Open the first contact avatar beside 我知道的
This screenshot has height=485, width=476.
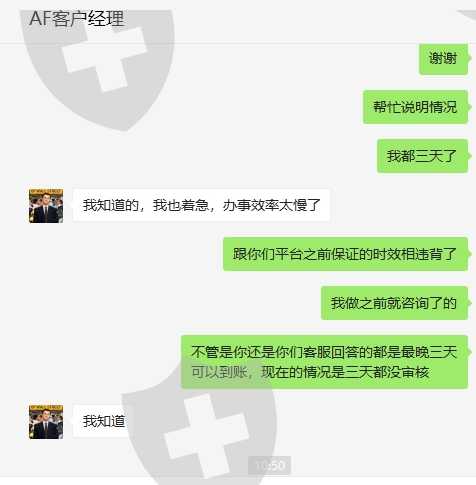point(46,206)
